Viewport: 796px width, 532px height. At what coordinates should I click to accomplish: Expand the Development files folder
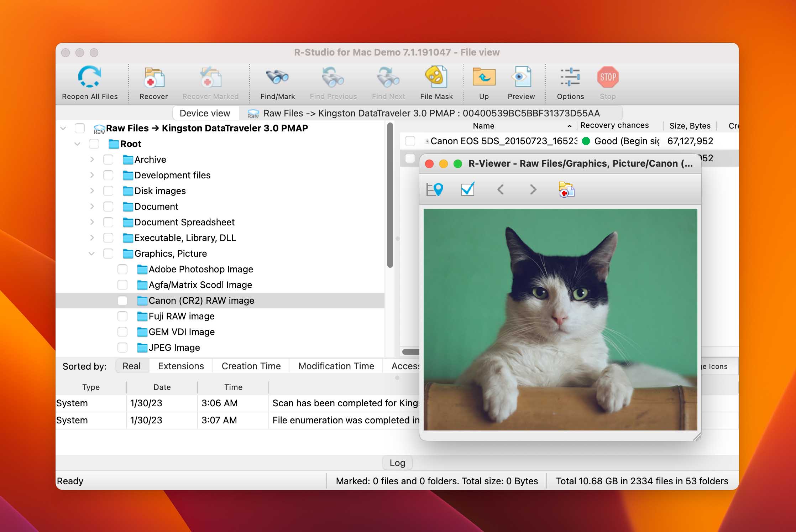[x=92, y=175]
